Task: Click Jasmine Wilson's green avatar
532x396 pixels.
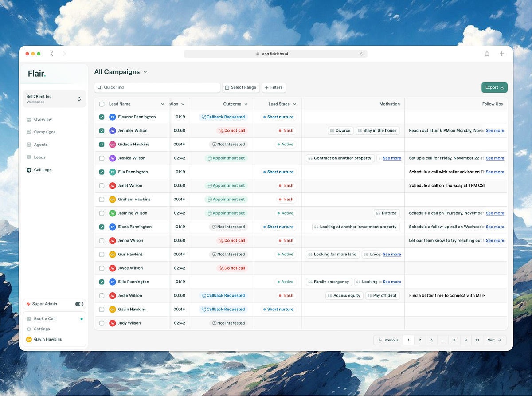Action: 113,213
